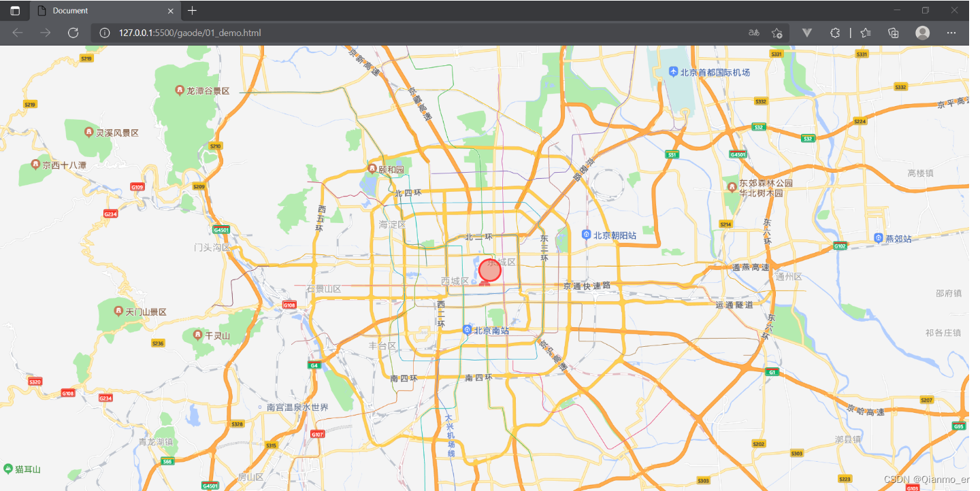Viewport: 980px width, 491px height.
Task: Add this page to favorites
Action: [777, 33]
